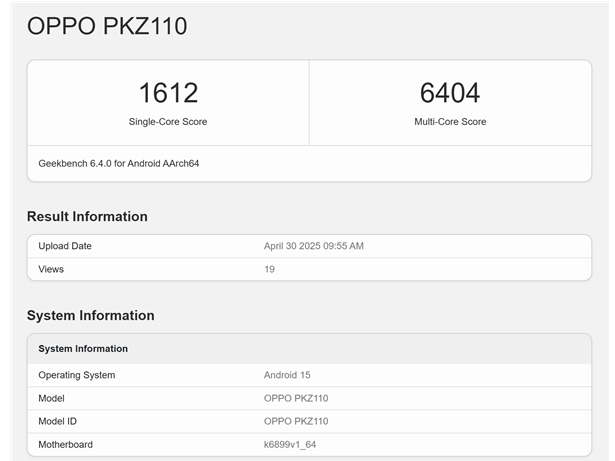Click the large System Information section heading
This screenshot has width=615, height=461.
[x=91, y=315]
